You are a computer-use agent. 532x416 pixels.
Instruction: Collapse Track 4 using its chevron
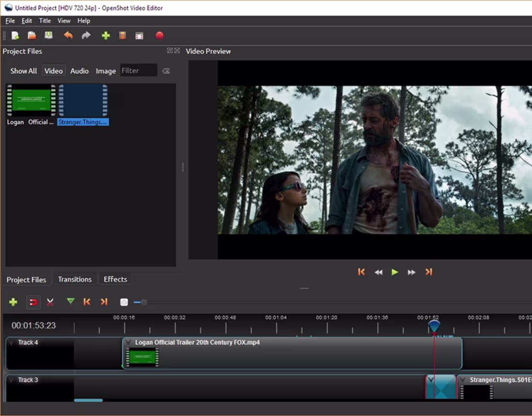coord(11,342)
